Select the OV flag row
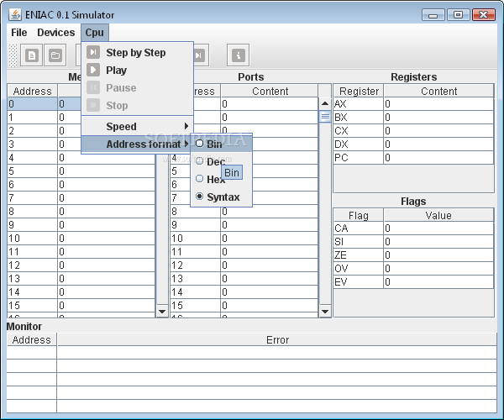Screen dimensions: 504x420 click(413, 269)
